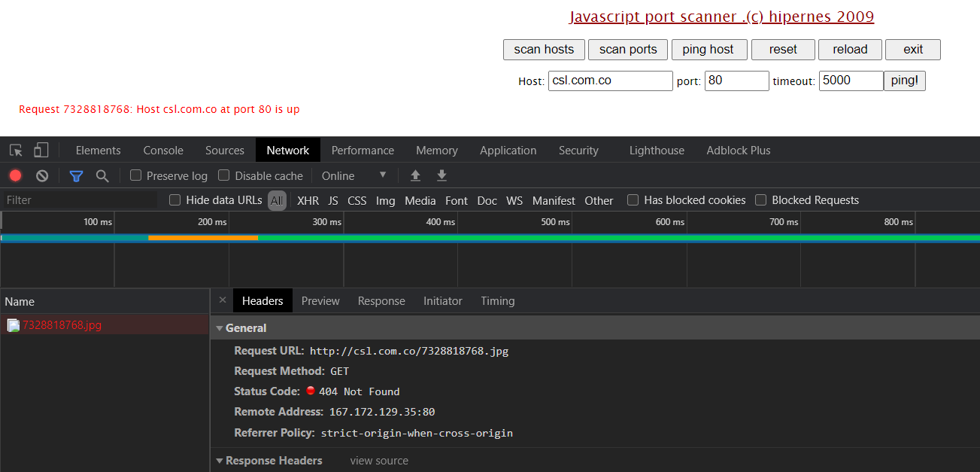
Task: Stop the network recording red circle
Action: tap(15, 175)
